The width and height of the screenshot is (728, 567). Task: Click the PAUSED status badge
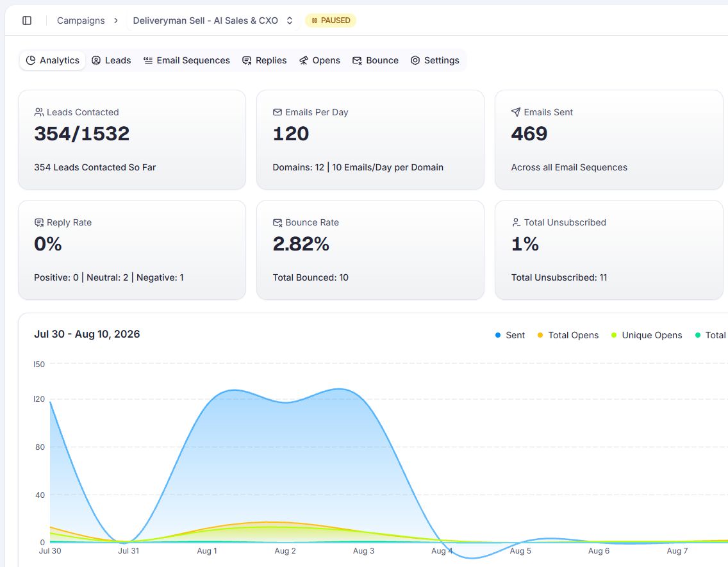point(331,21)
